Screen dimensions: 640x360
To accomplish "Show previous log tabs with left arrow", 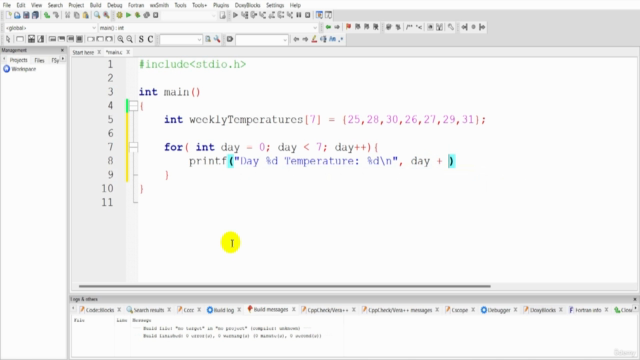I will (x=73, y=309).
